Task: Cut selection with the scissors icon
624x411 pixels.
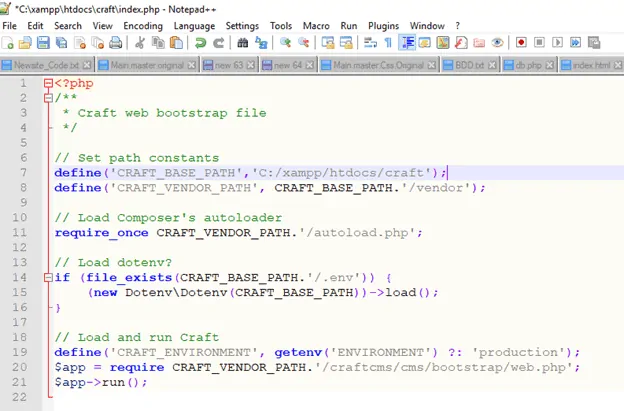Action: point(140,43)
